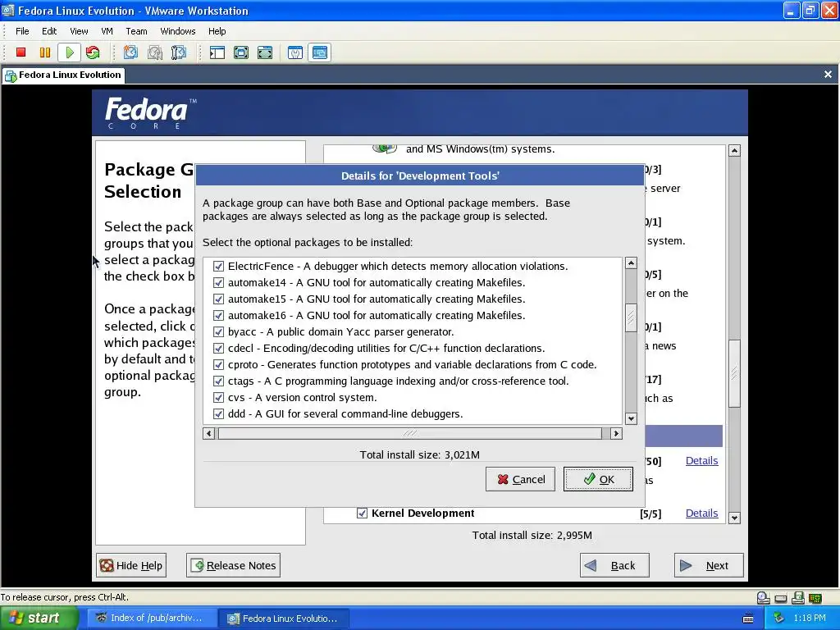The width and height of the screenshot is (840, 630).
Task: Open the File menu
Action: 22,31
